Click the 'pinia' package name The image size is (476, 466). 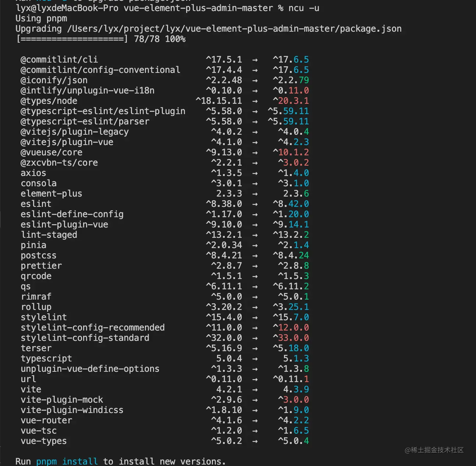click(x=33, y=245)
